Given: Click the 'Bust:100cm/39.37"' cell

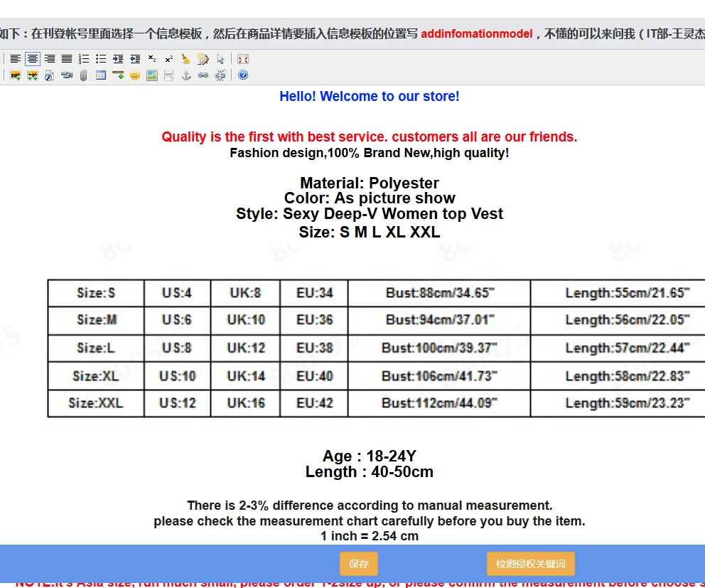Looking at the screenshot, I should point(439,348).
